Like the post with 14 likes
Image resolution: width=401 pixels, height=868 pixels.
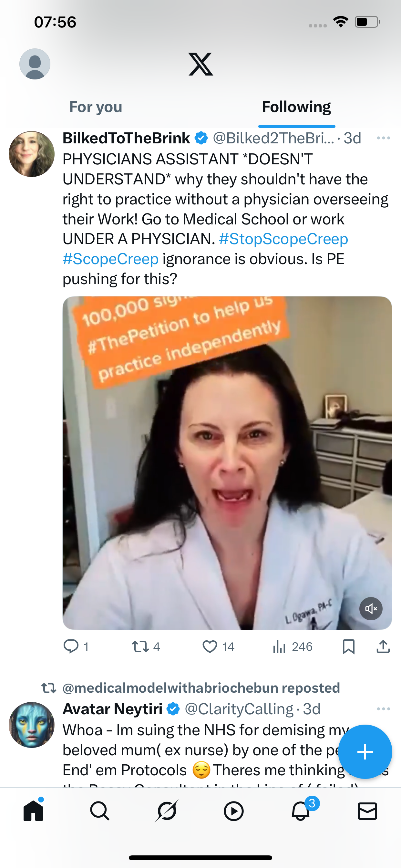pos(218,646)
